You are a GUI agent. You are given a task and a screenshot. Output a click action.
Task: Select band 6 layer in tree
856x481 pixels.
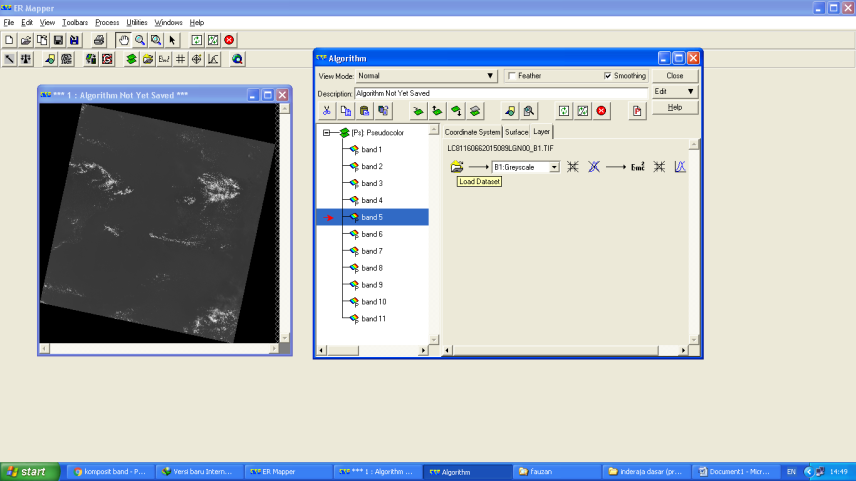372,234
